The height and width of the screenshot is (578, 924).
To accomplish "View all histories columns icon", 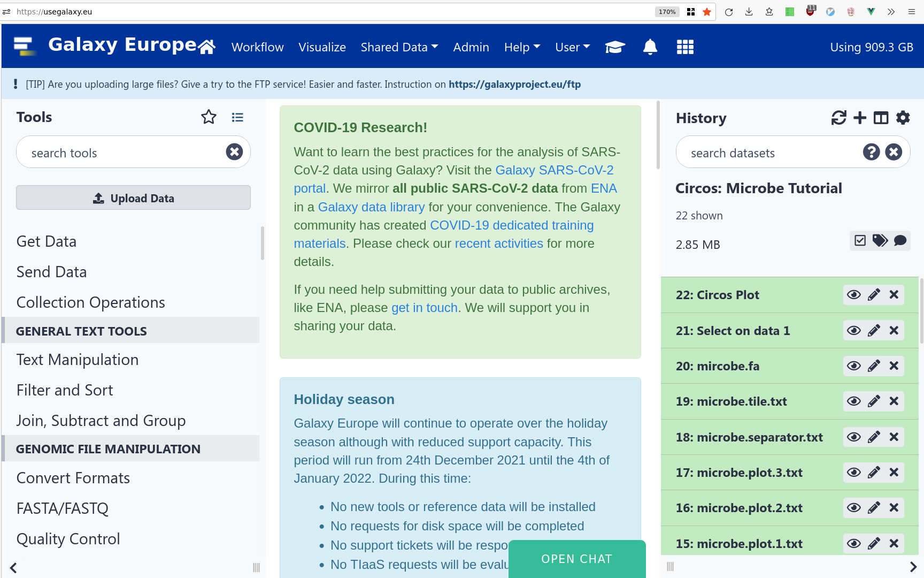I will pos(881,118).
